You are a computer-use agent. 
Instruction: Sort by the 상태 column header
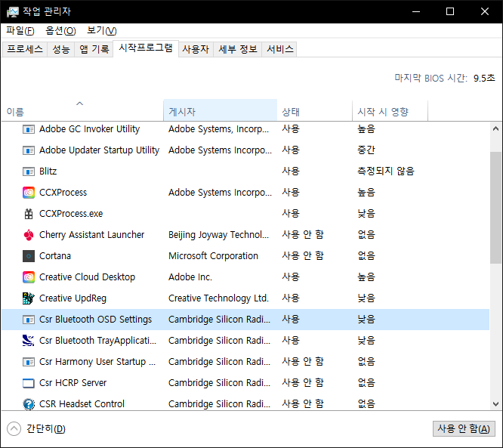(314, 110)
